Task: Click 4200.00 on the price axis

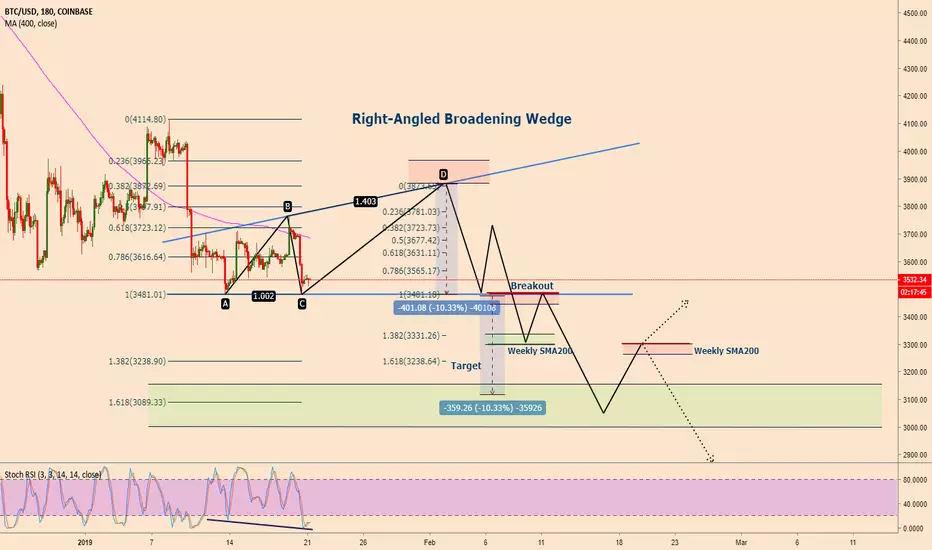Action: pos(915,96)
